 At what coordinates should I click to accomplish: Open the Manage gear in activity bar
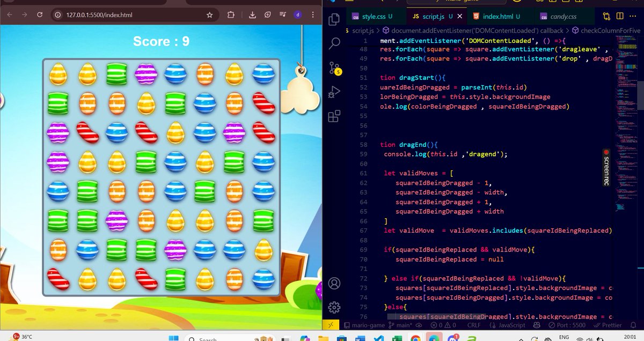[x=334, y=307]
